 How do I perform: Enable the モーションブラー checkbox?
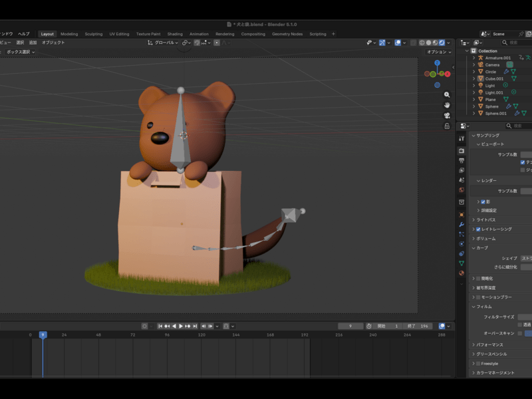click(478, 297)
